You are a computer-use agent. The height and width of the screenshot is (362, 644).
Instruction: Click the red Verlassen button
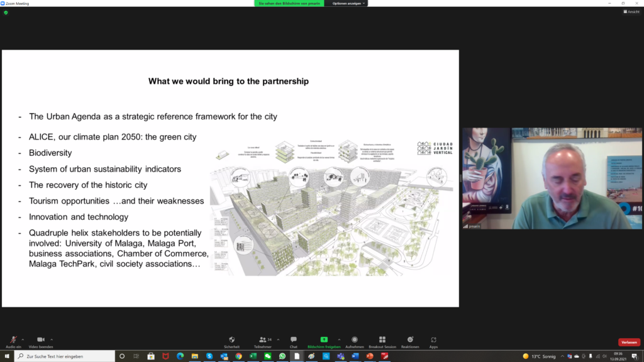click(629, 343)
